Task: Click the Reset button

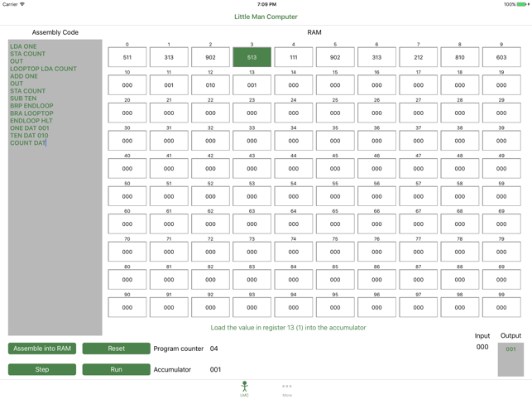Action: [116, 349]
